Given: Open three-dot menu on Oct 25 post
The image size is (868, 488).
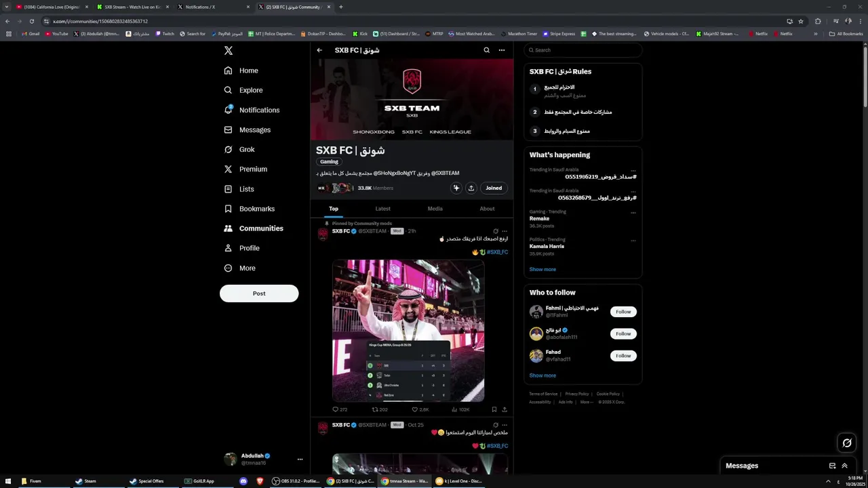Looking at the screenshot, I should click(x=504, y=425).
